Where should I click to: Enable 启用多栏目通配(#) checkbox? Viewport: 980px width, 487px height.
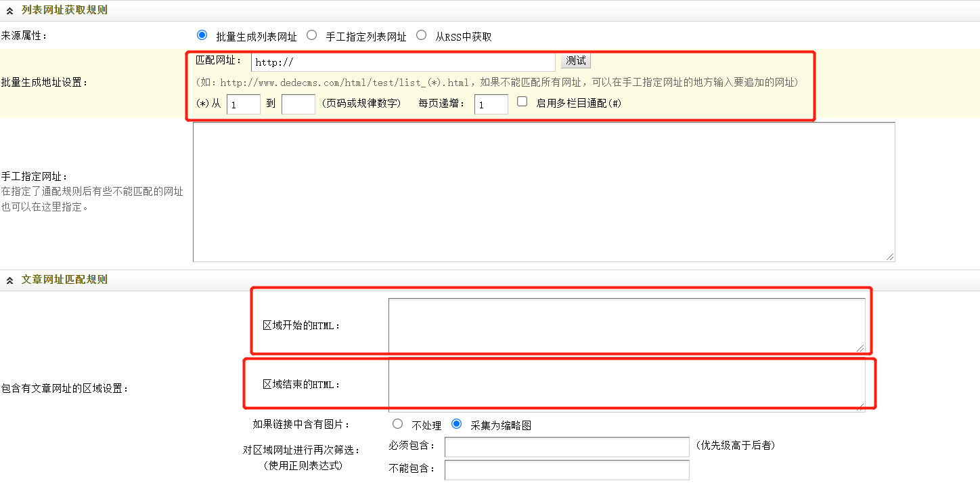[522, 102]
